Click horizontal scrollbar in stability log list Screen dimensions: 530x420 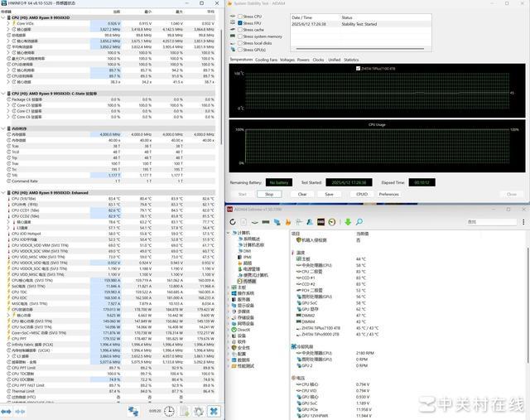[x=360, y=49]
